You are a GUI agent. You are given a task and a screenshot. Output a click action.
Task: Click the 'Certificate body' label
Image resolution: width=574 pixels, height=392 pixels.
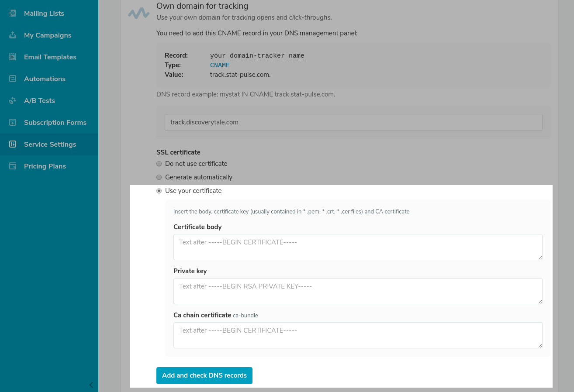click(x=197, y=227)
